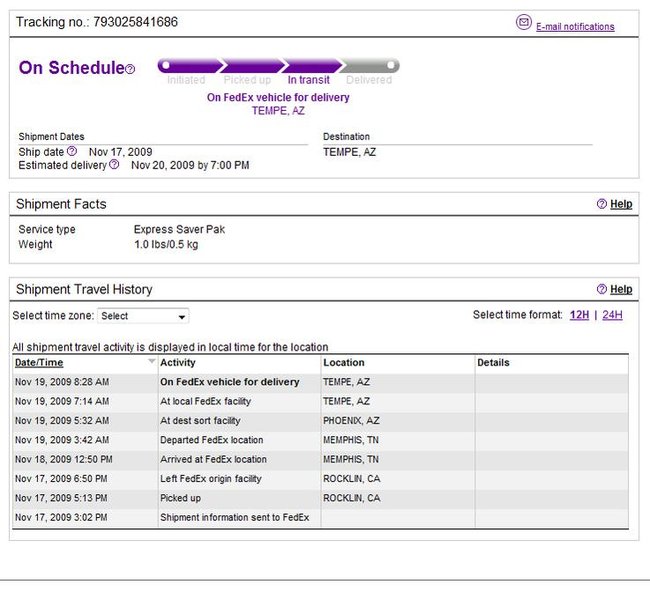Open the Help link in Shipment Facts

pos(621,204)
